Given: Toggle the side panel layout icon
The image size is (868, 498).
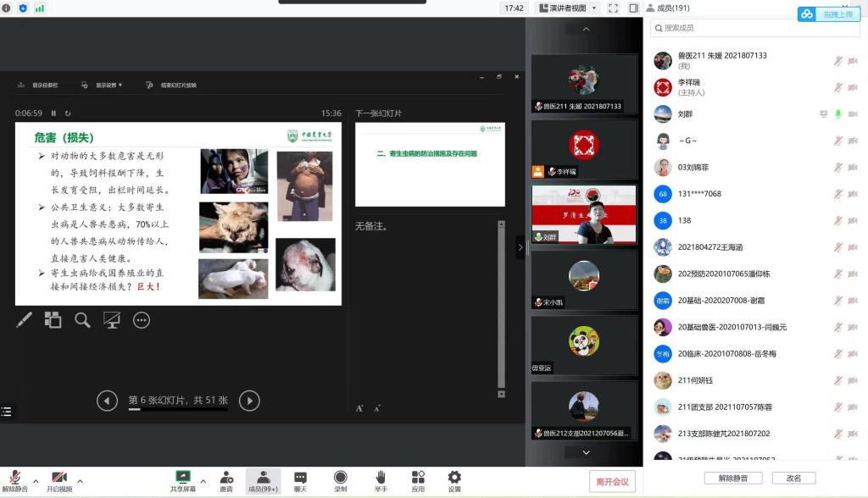Looking at the screenshot, I should (x=633, y=8).
